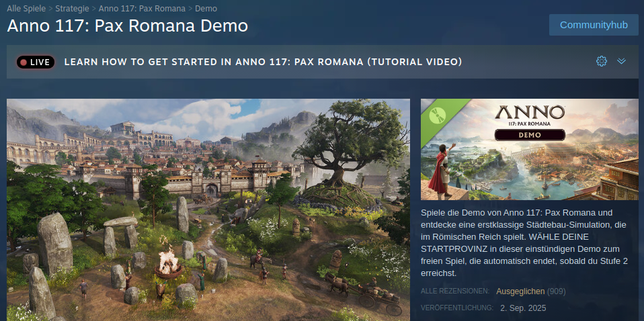Click the ALLE REZENSIONEN label
644x321 pixels.
coord(455,291)
